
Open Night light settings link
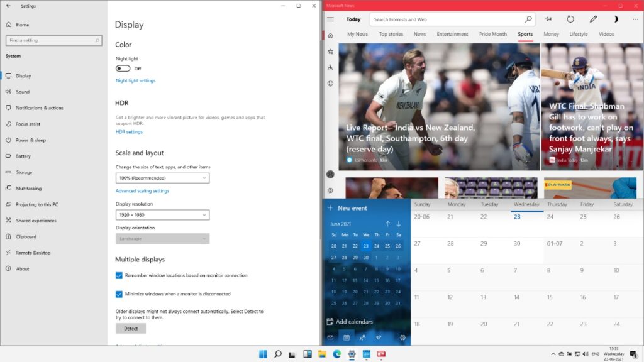click(136, 80)
